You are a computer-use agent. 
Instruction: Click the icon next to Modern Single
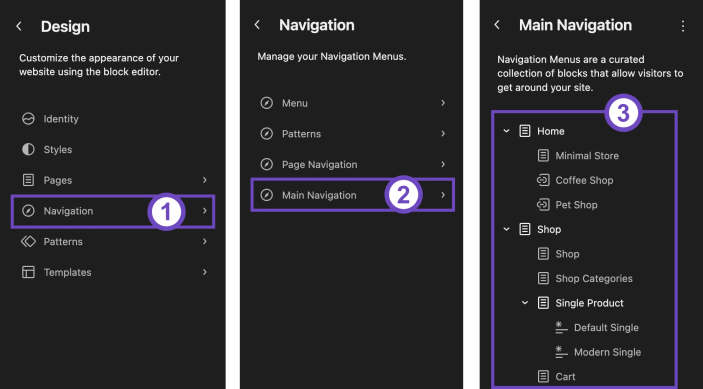coord(561,352)
